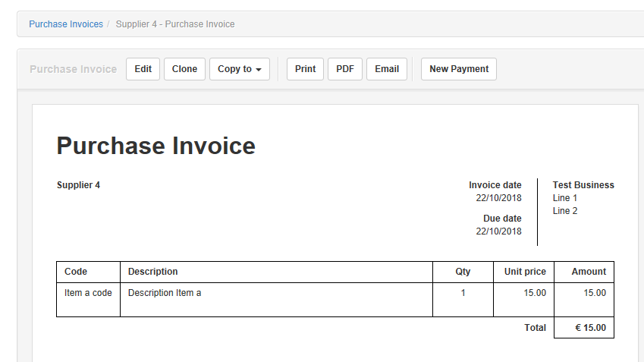The width and height of the screenshot is (644, 362).
Task: Create a New Payment
Action: pos(459,69)
